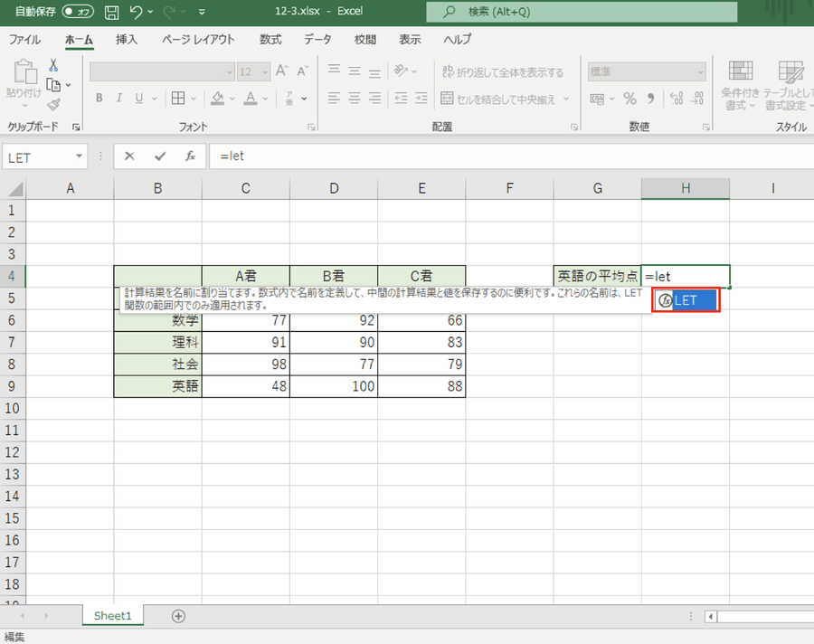Open the 挿入 ribbon tab

(x=127, y=40)
